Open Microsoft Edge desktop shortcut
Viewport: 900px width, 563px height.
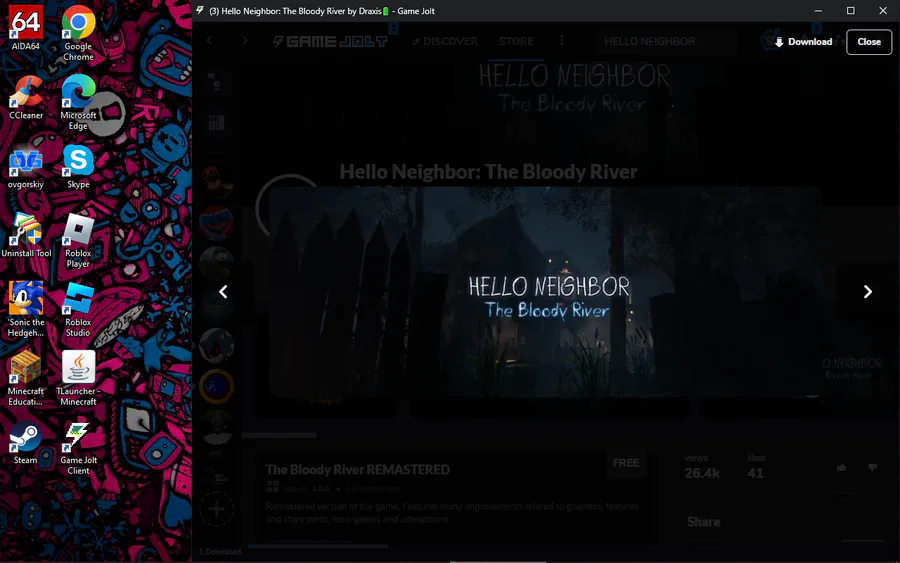click(x=79, y=102)
